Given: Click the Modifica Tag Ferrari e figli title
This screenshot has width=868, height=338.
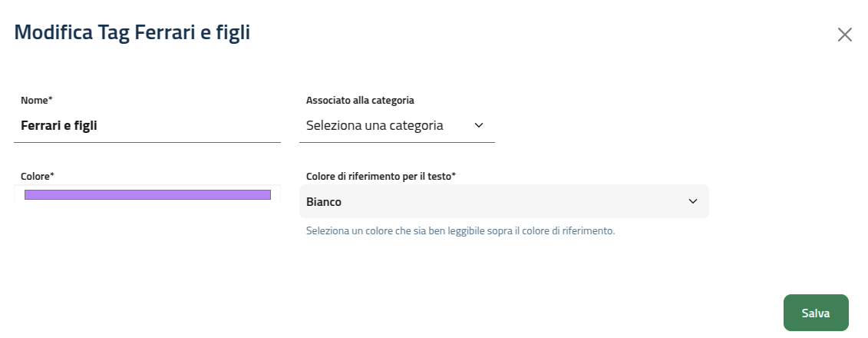Looking at the screenshot, I should [x=132, y=33].
